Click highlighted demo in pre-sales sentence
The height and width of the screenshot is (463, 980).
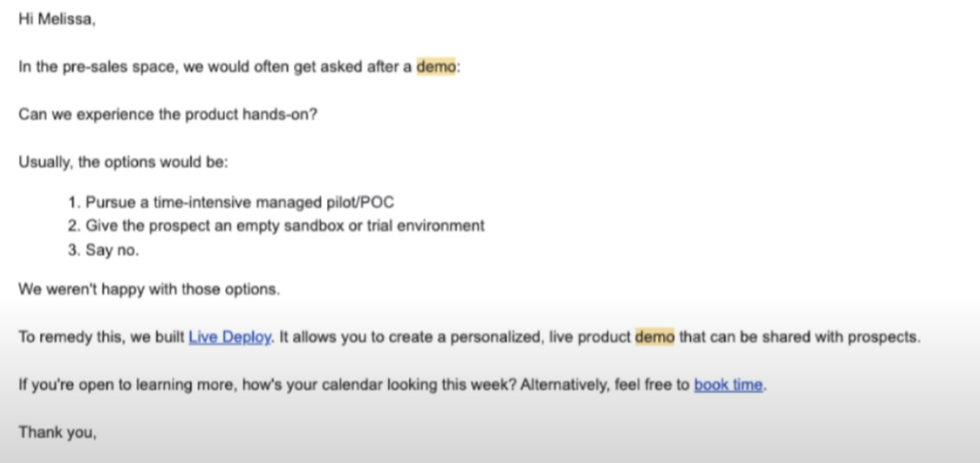click(x=436, y=66)
